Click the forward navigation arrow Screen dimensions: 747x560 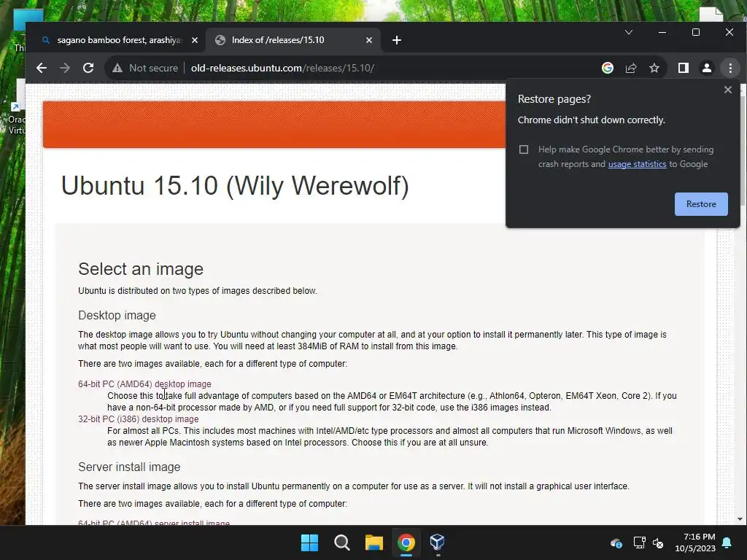65,68
